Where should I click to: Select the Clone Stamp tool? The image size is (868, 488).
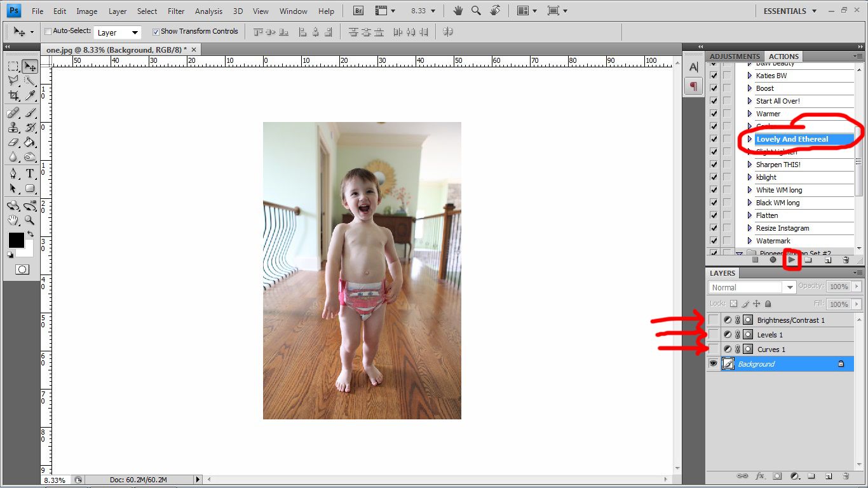tap(13, 127)
